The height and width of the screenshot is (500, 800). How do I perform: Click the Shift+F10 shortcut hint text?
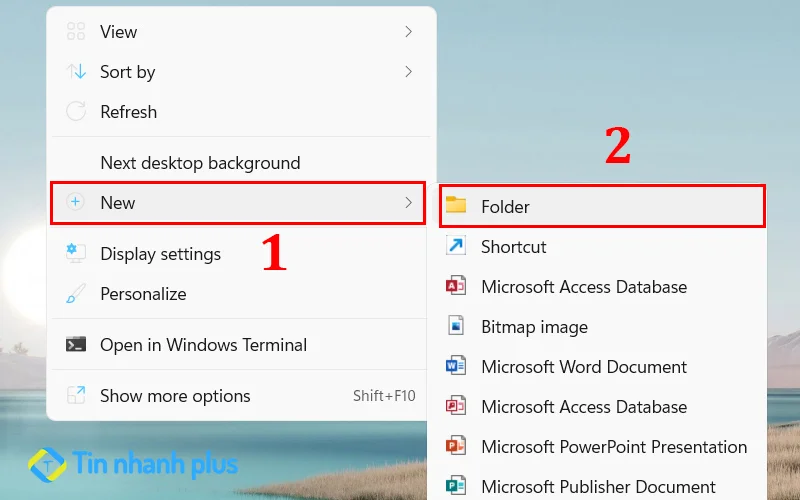tap(384, 396)
